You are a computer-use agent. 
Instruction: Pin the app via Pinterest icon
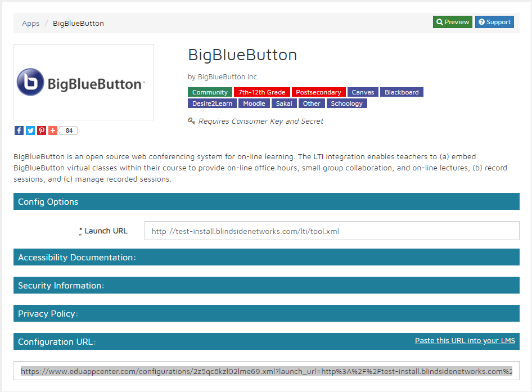click(x=42, y=130)
